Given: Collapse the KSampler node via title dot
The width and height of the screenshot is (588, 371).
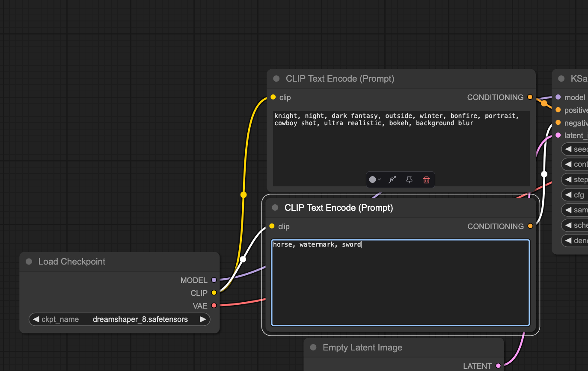Looking at the screenshot, I should pyautogui.click(x=561, y=79).
